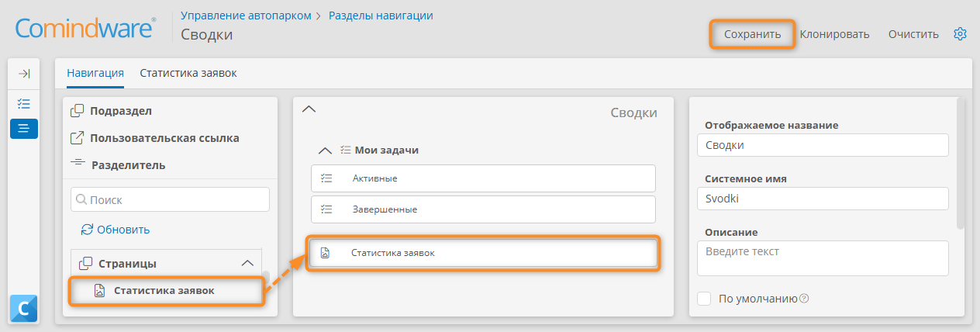Screen dimensions: 980x332
Task: Click the sidebar expand arrow icon
Action: click(x=24, y=74)
